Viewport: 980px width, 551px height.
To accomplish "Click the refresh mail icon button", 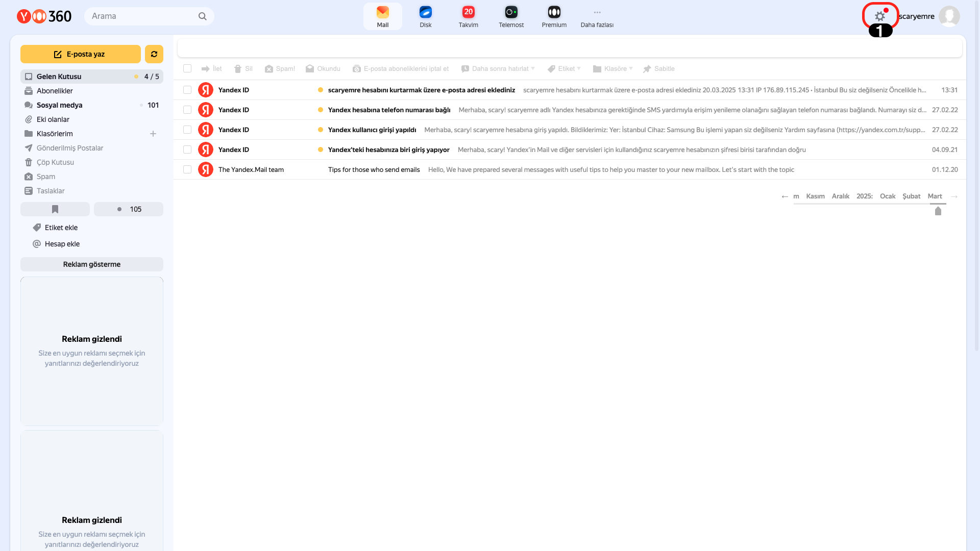I will (154, 54).
